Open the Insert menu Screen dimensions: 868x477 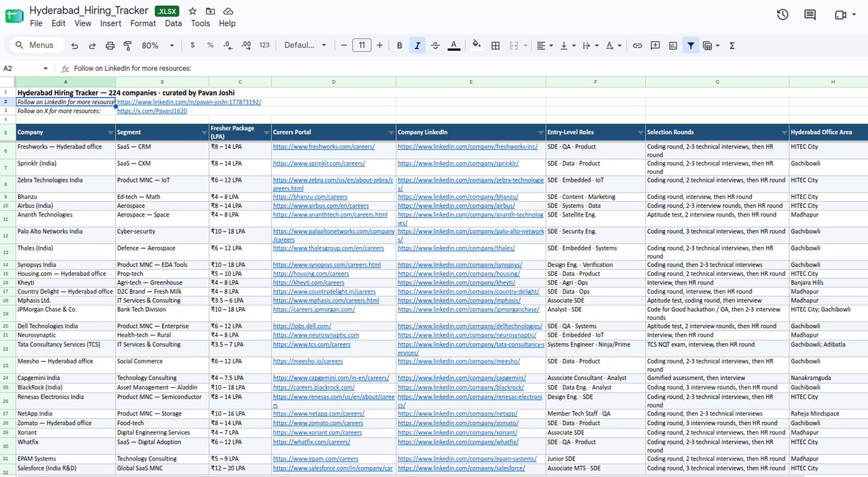click(111, 23)
